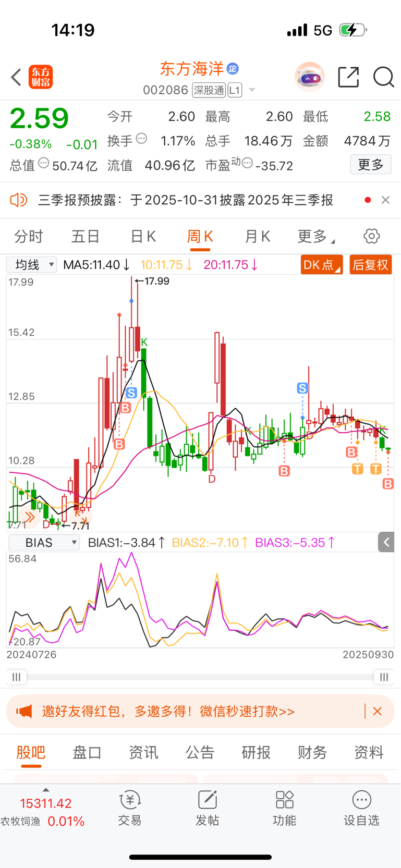The image size is (401, 868).
Task: Tap the 更多 button in quote panel
Action: pyautogui.click(x=371, y=165)
